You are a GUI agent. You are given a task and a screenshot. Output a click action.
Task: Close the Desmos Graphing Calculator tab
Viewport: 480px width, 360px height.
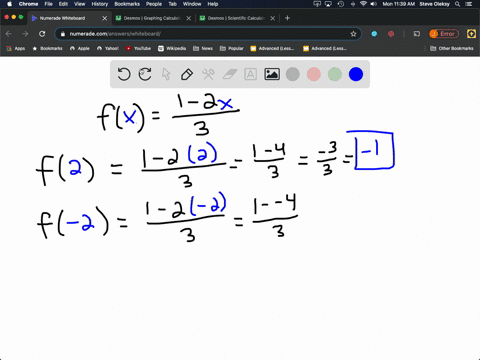coord(189,18)
